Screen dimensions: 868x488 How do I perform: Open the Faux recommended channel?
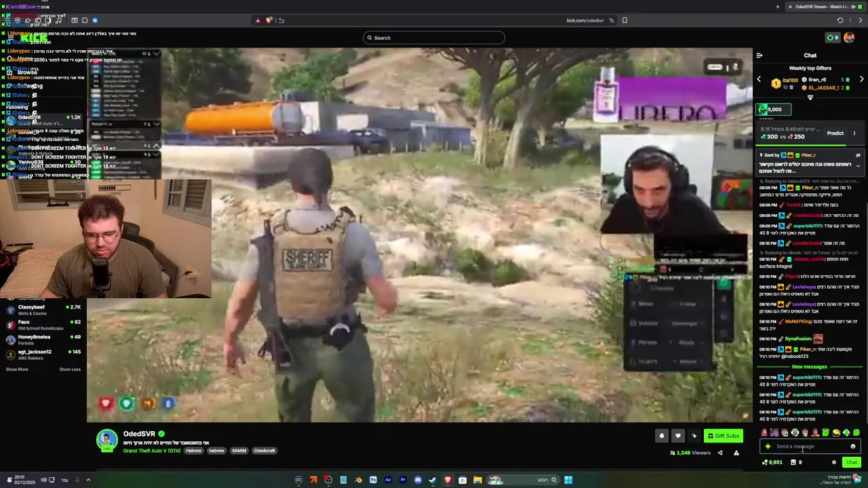point(42,325)
